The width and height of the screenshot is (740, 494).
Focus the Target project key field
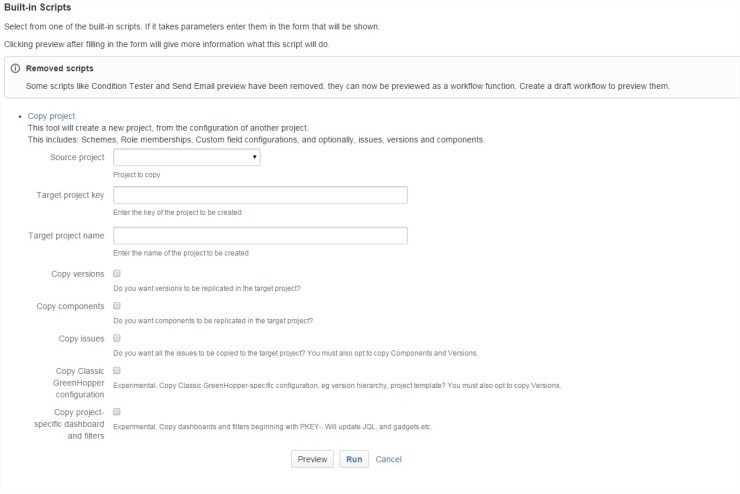(260, 195)
